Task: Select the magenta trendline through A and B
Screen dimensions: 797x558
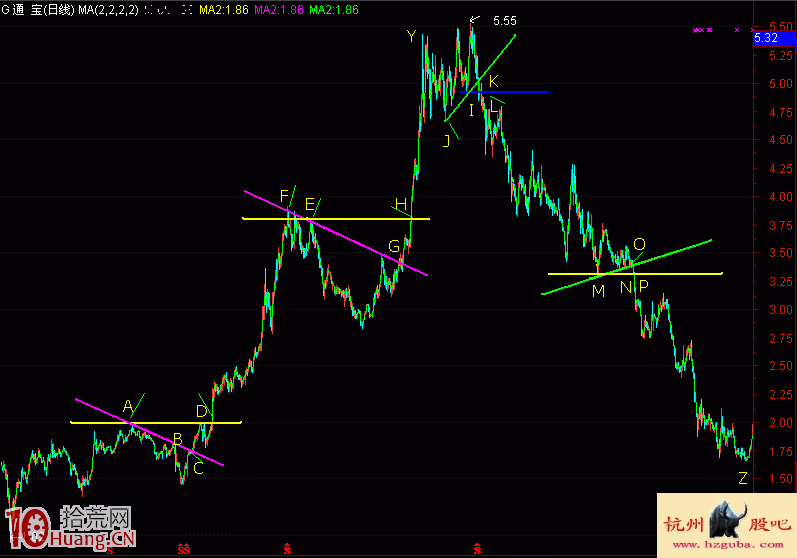Action: click(149, 431)
